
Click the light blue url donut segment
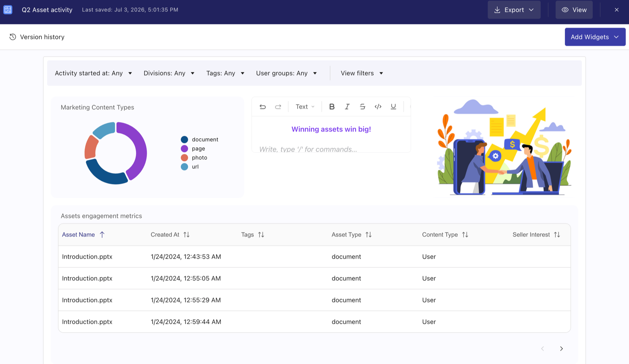click(x=105, y=129)
